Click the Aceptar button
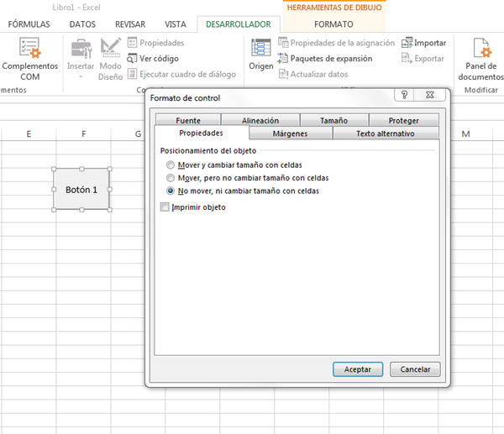504x434 pixels. pyautogui.click(x=358, y=369)
